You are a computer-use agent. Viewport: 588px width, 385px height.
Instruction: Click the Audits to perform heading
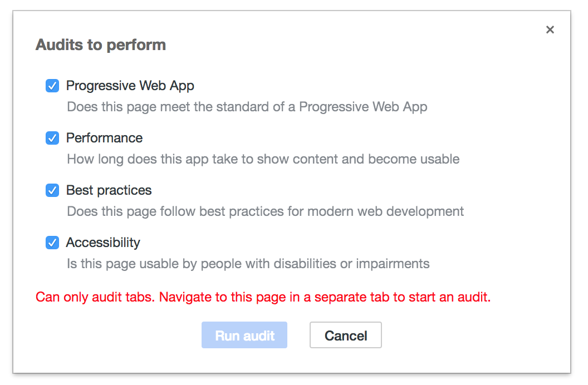[100, 45]
